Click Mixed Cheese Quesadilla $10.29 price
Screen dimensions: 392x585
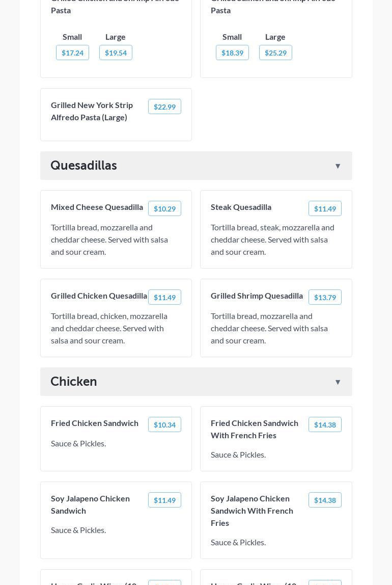click(164, 208)
